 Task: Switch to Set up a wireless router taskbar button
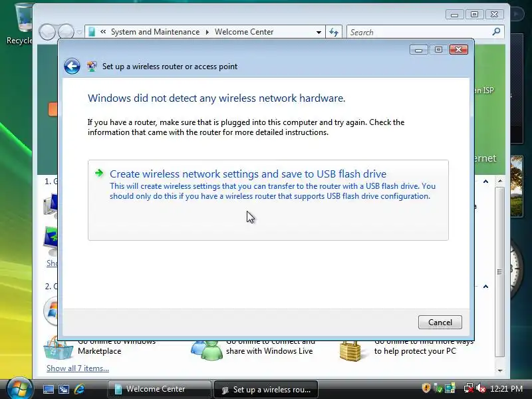tap(267, 389)
